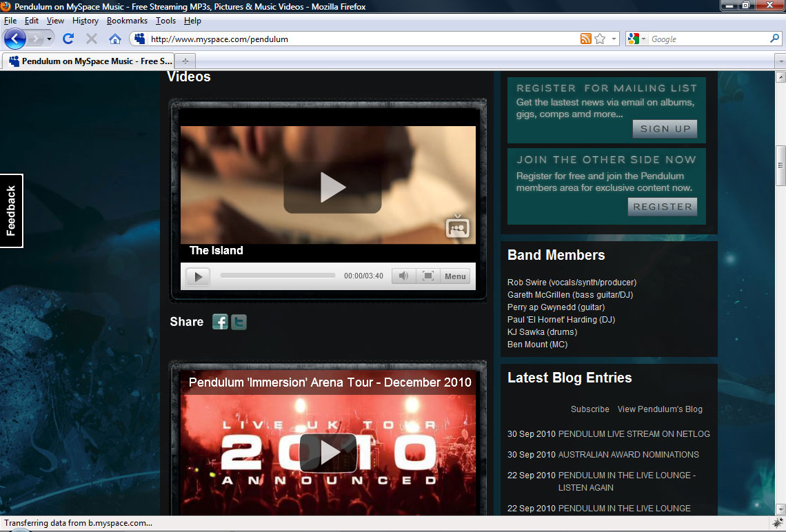Switch The Island video to fullscreen
This screenshot has width=786, height=532.
pyautogui.click(x=428, y=276)
